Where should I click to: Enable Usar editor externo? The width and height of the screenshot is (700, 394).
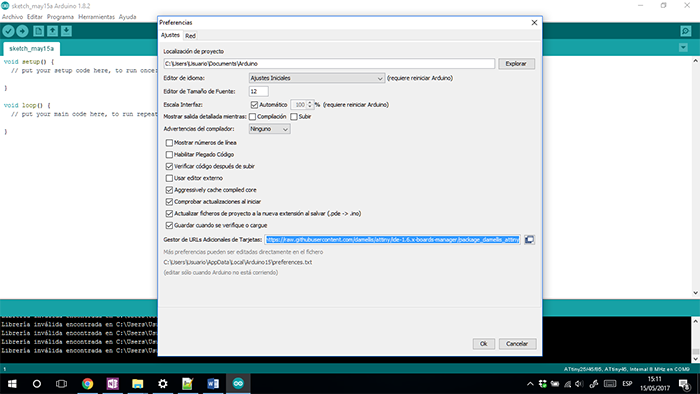(x=169, y=178)
